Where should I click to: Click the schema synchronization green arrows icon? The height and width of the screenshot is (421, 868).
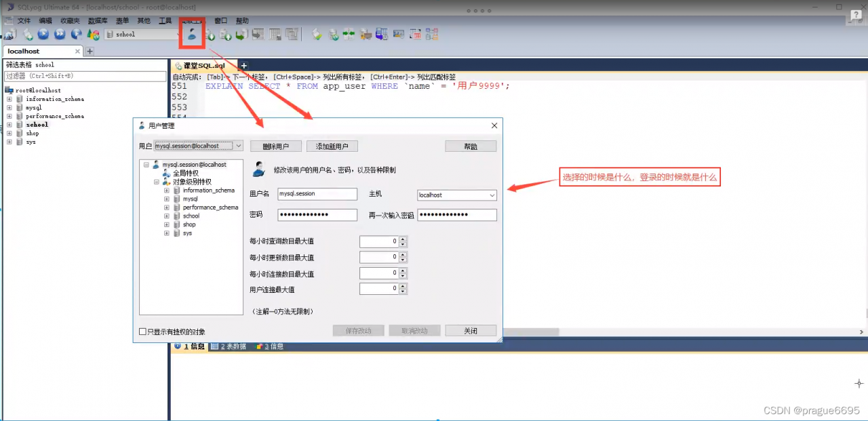pos(349,35)
